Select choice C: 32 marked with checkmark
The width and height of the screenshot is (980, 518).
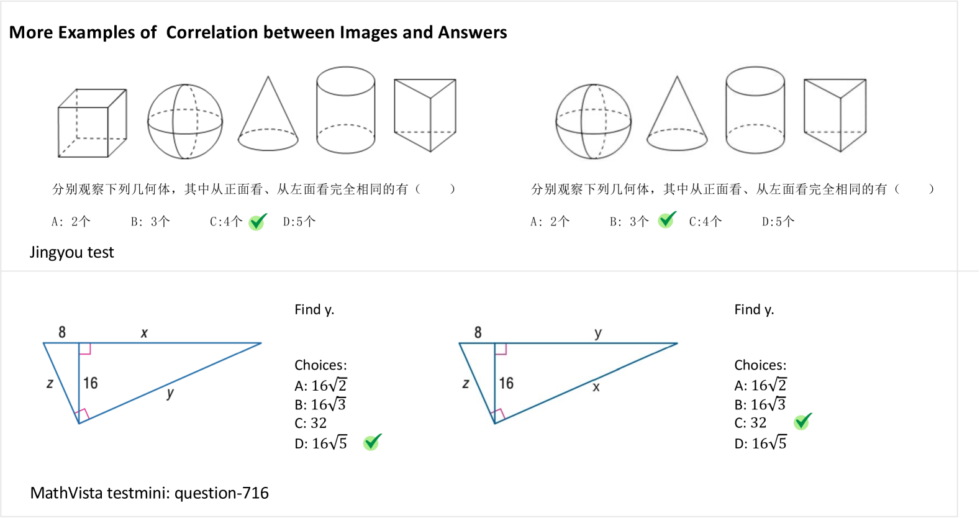coord(750,423)
